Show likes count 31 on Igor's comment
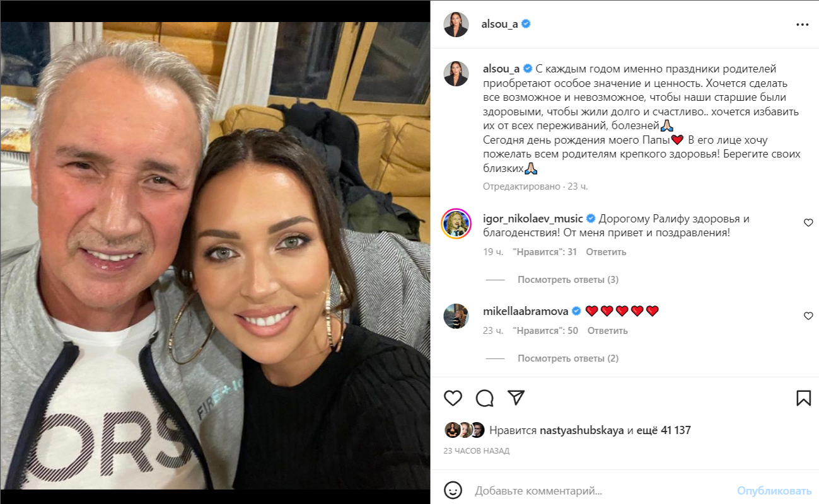819x504 pixels. tap(545, 252)
